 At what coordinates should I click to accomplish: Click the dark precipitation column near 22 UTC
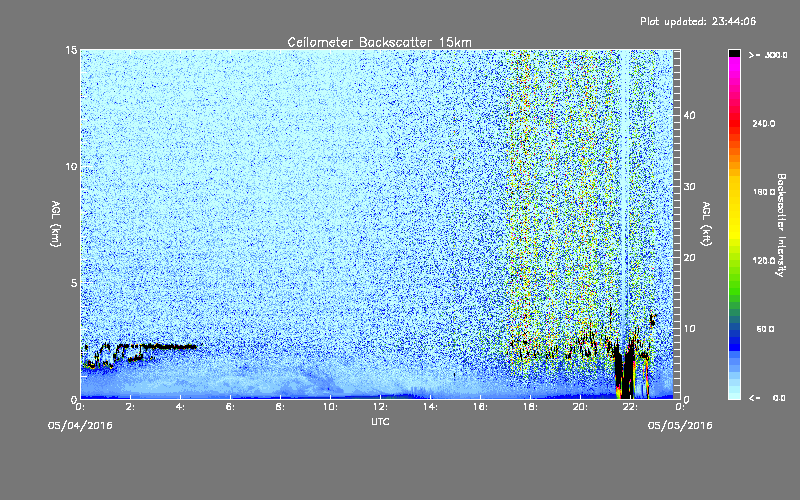pyautogui.click(x=625, y=370)
